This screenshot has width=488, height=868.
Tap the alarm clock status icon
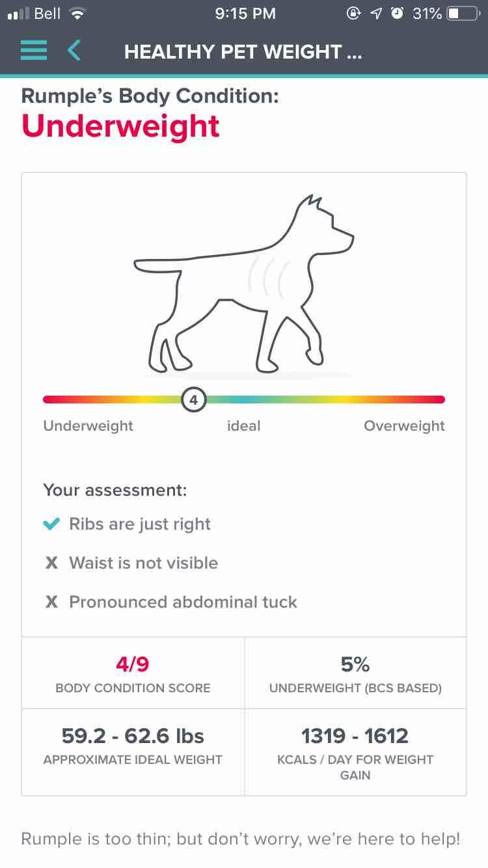coord(397,12)
